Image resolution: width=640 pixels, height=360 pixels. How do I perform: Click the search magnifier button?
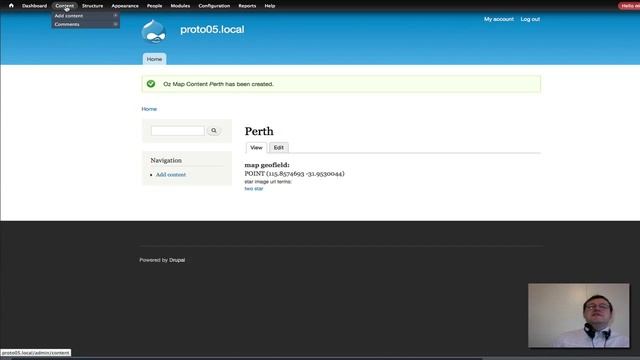point(214,131)
